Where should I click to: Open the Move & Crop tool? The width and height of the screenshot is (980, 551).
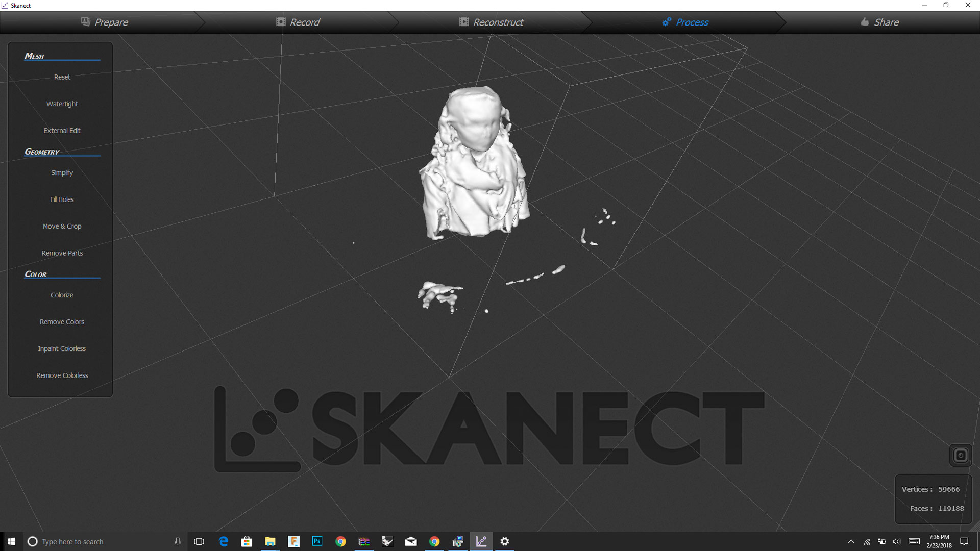62,226
